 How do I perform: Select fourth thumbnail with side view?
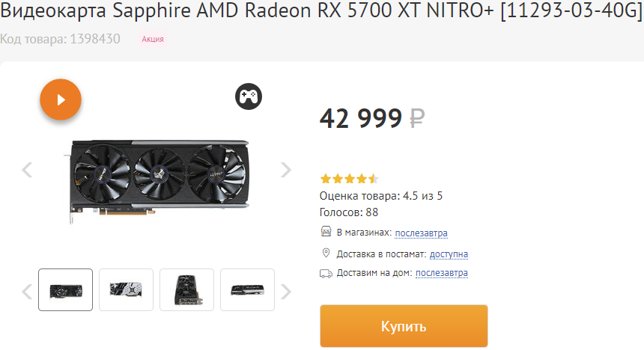(x=247, y=289)
